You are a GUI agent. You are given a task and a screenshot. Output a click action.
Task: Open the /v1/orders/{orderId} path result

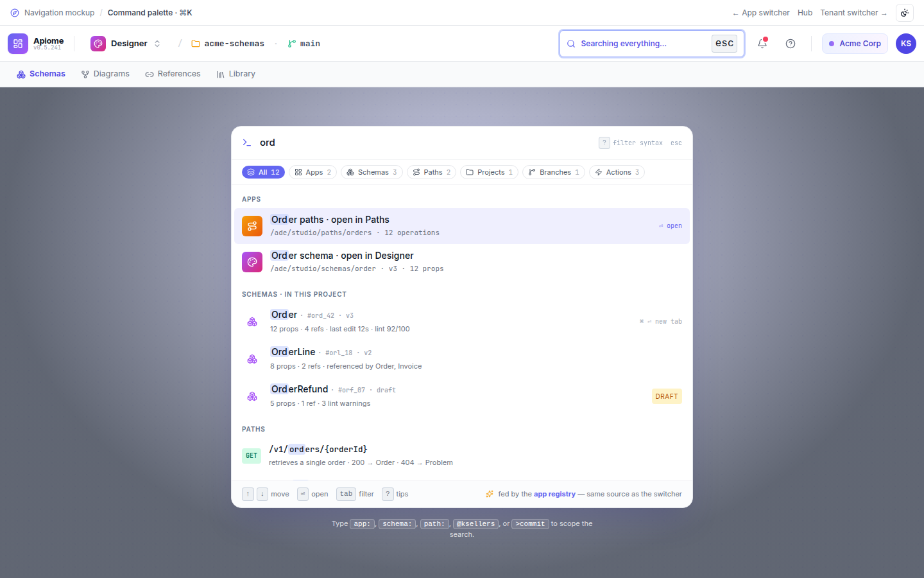pos(462,456)
